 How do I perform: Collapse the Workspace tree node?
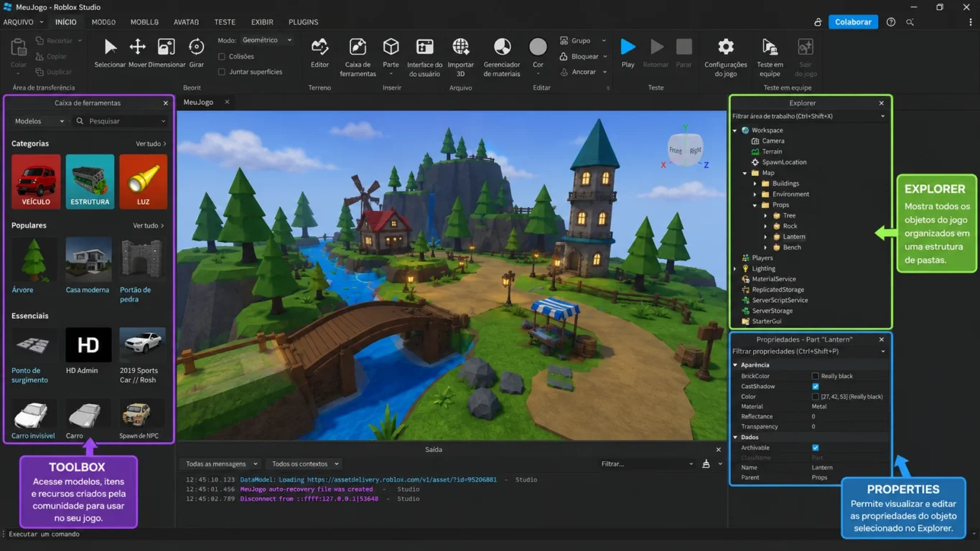(735, 131)
